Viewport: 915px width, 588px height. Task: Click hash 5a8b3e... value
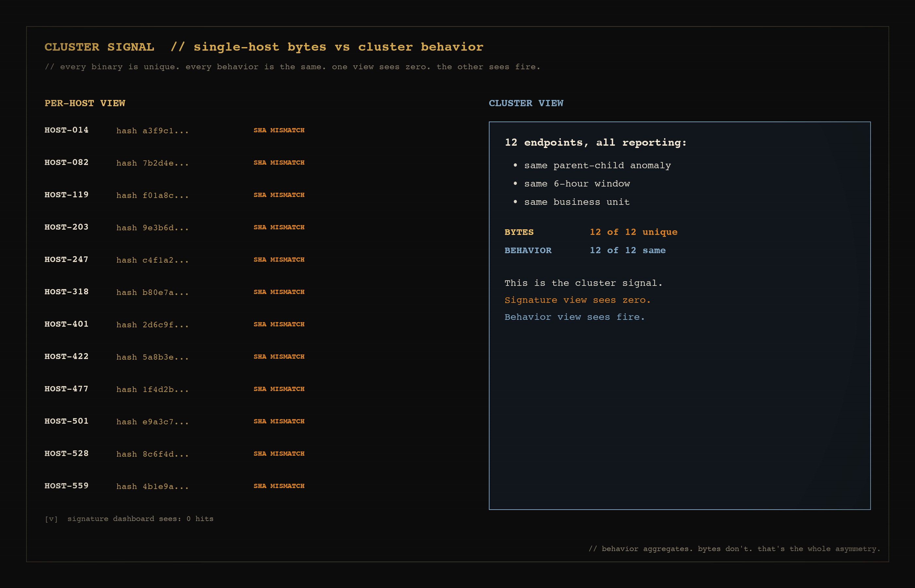152,357
